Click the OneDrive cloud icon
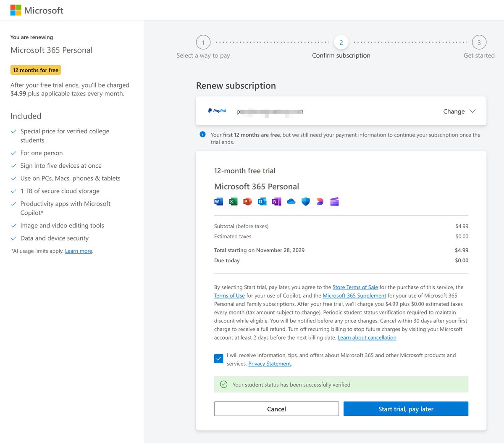This screenshot has width=504, height=443. [291, 202]
